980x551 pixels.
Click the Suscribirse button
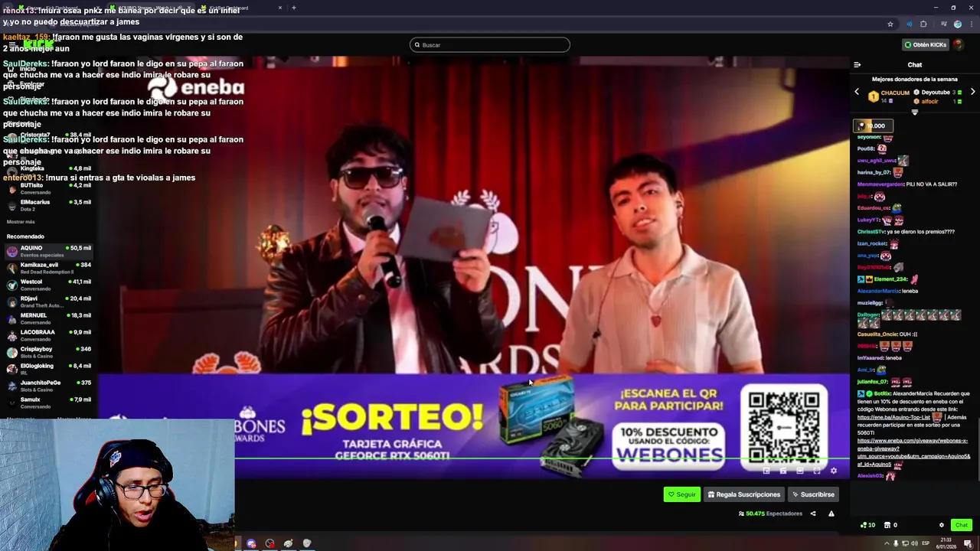click(x=813, y=494)
